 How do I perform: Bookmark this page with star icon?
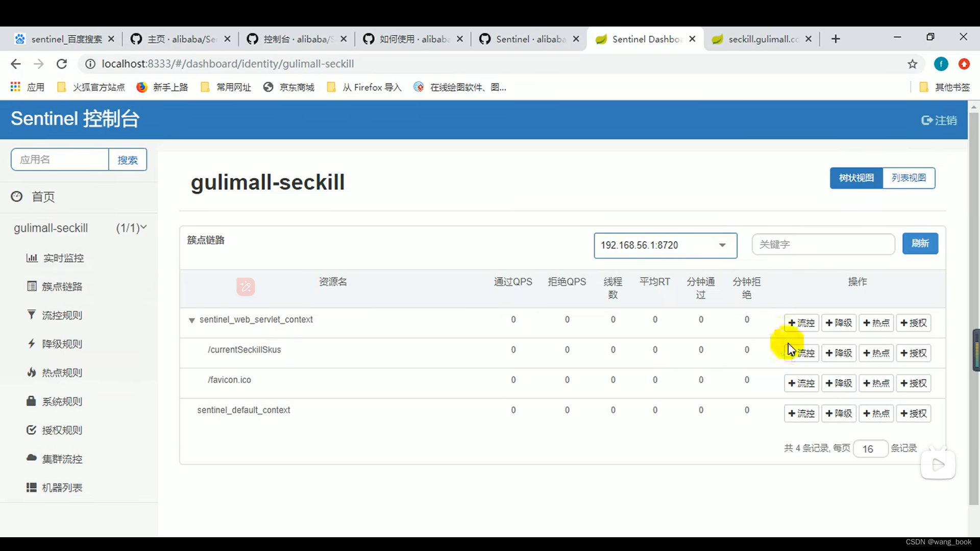pos(913,64)
